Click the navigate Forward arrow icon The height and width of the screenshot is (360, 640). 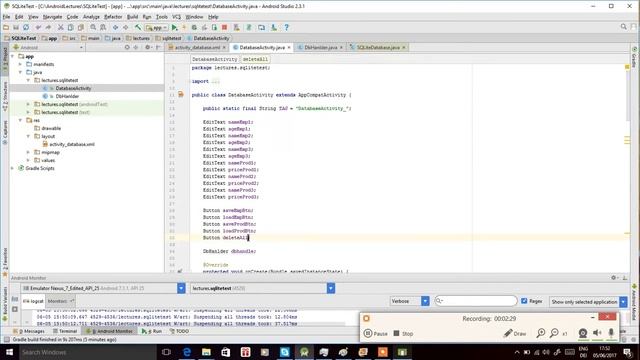click(x=126, y=27)
